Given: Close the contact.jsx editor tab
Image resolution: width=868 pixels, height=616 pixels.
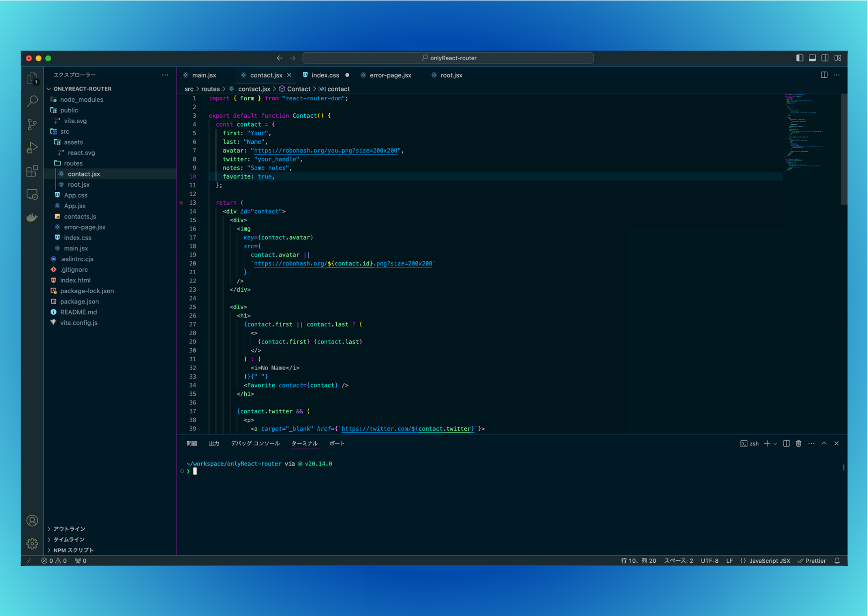Looking at the screenshot, I should 289,75.
